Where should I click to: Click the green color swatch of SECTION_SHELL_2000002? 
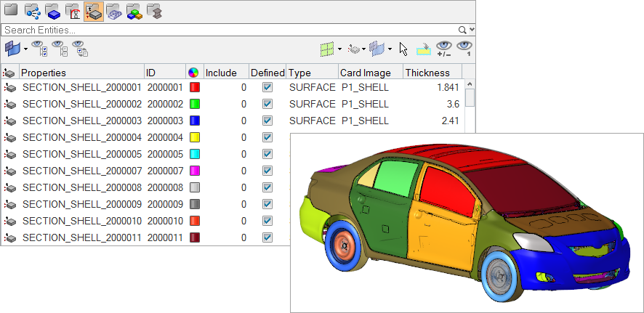(194, 104)
